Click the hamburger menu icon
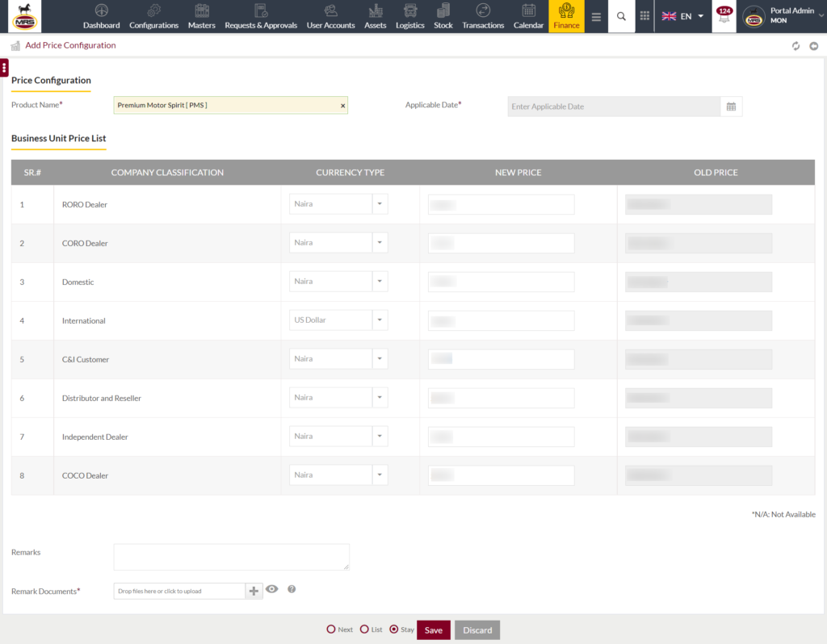The height and width of the screenshot is (644, 827). click(596, 17)
